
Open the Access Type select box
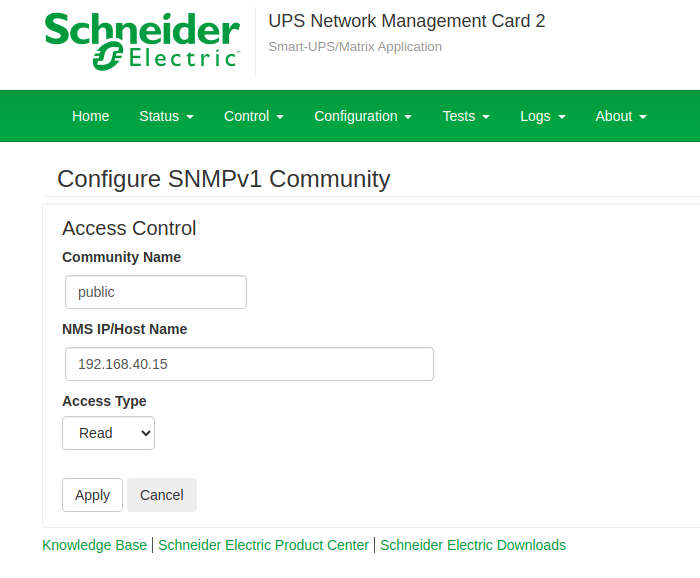click(x=108, y=433)
